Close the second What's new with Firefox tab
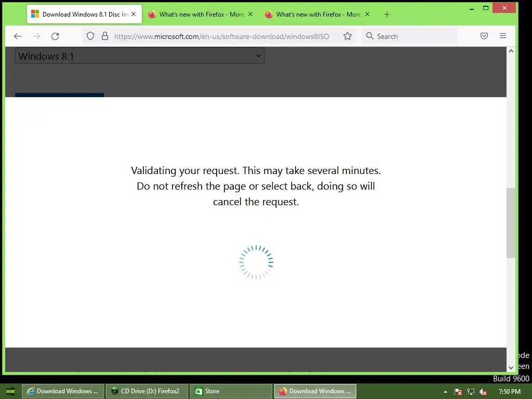The height and width of the screenshot is (399, 532). coord(367,14)
